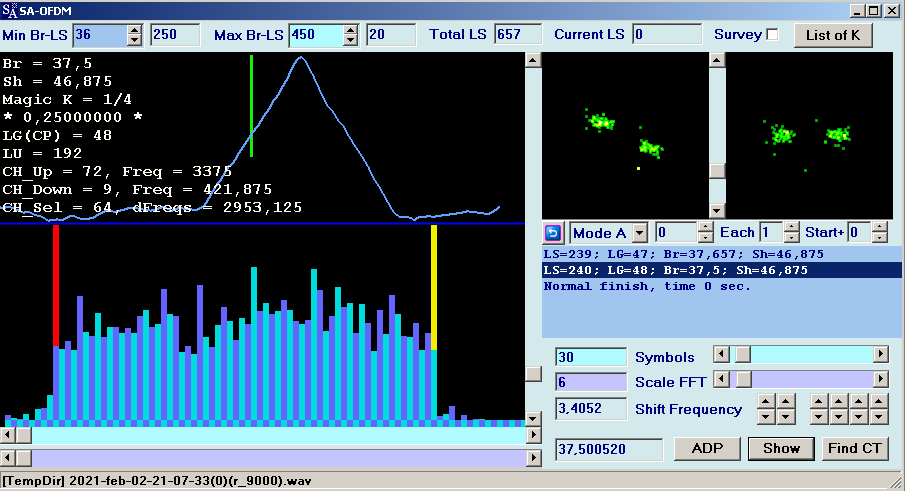Viewport: 905px width, 491px height.
Task: Focus the Current LS field
Action: tap(667, 35)
